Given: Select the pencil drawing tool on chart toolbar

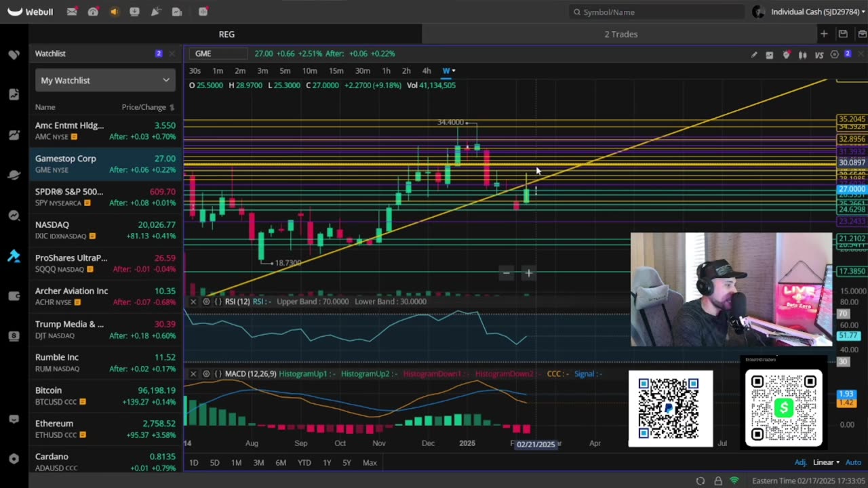Looking at the screenshot, I should click(x=754, y=55).
